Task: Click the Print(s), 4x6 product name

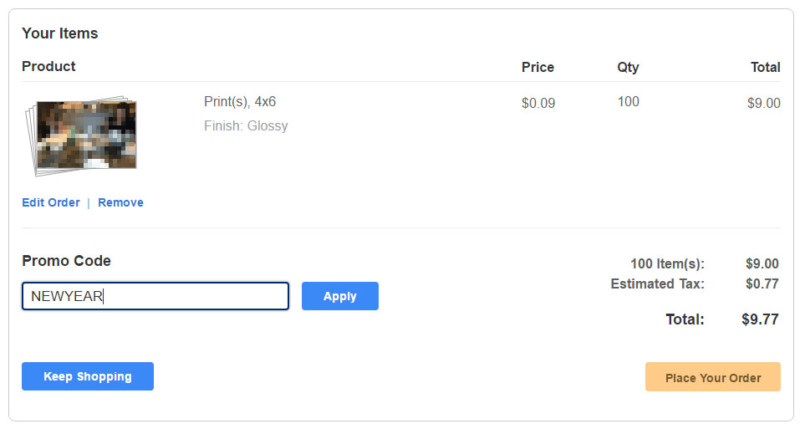Action: [240, 102]
